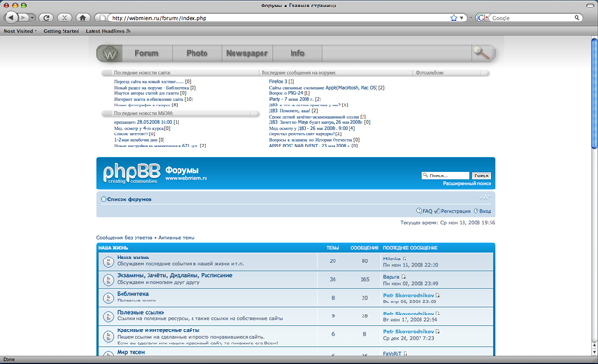Click the browser Back arrow button

(11, 18)
